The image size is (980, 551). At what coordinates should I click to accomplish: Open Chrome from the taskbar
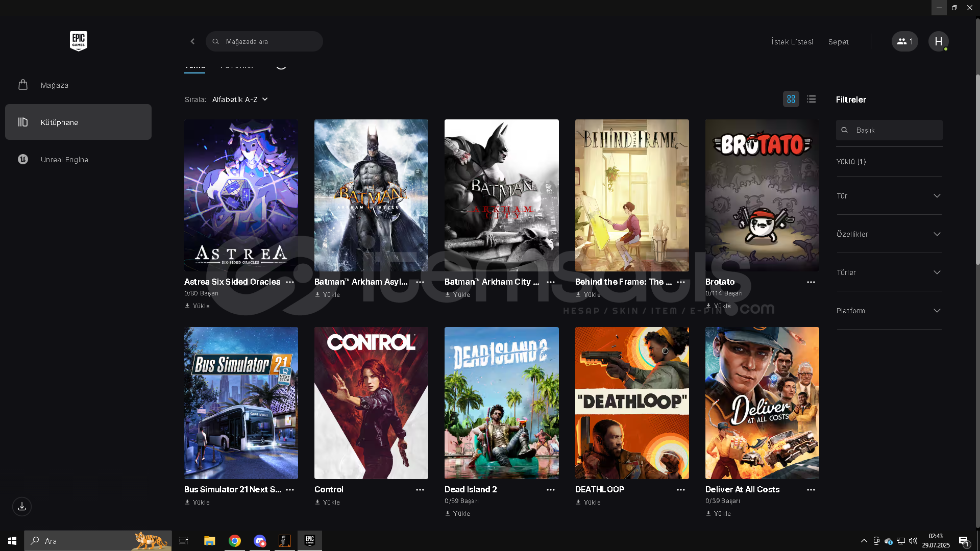(235, 541)
